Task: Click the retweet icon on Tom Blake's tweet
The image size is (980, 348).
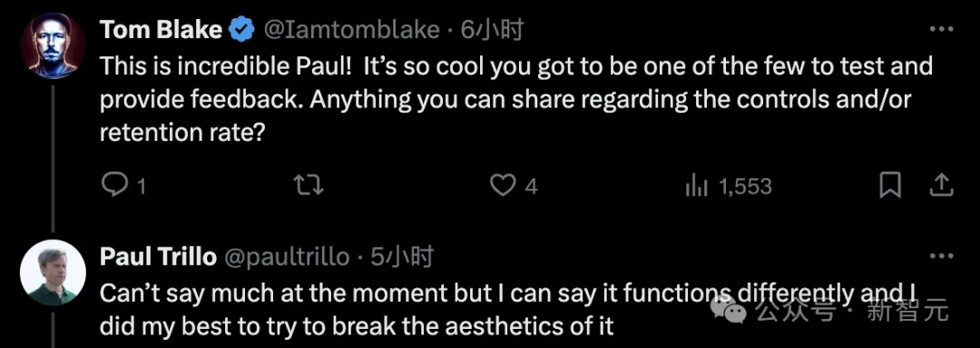Action: coord(309,185)
